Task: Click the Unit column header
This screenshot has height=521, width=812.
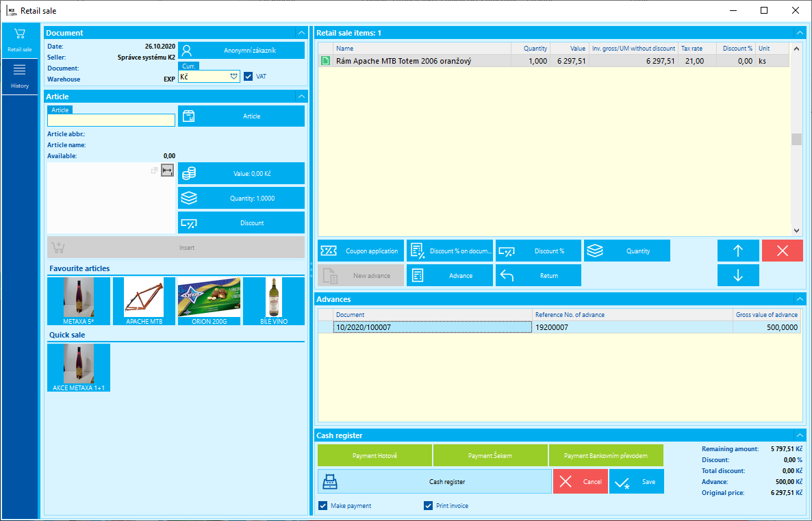Action: pos(772,48)
